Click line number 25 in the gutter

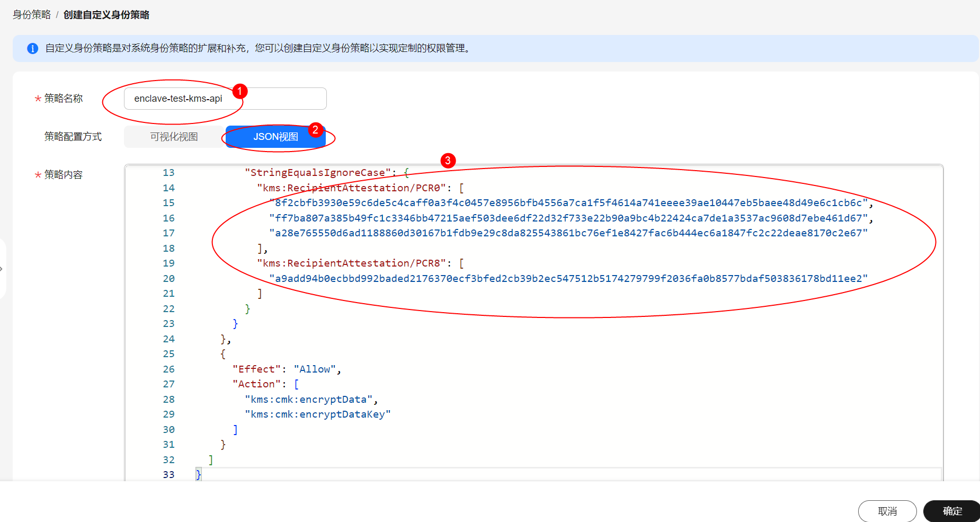pyautogui.click(x=168, y=354)
